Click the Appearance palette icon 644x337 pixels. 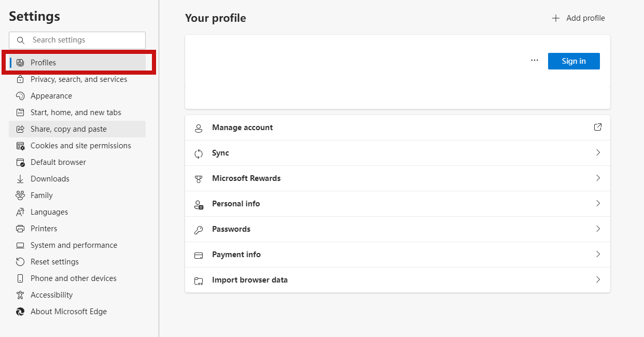20,96
